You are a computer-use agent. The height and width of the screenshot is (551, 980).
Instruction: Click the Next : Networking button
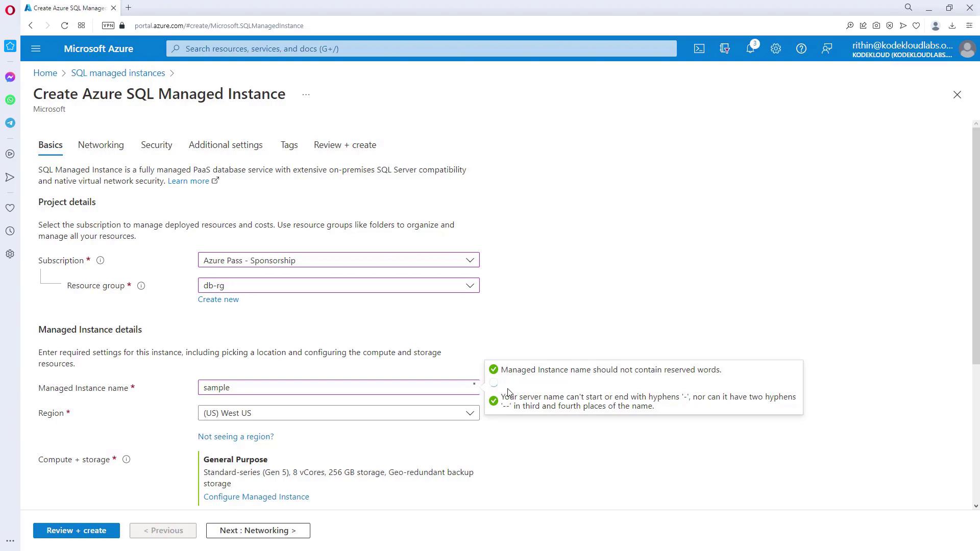point(258,531)
